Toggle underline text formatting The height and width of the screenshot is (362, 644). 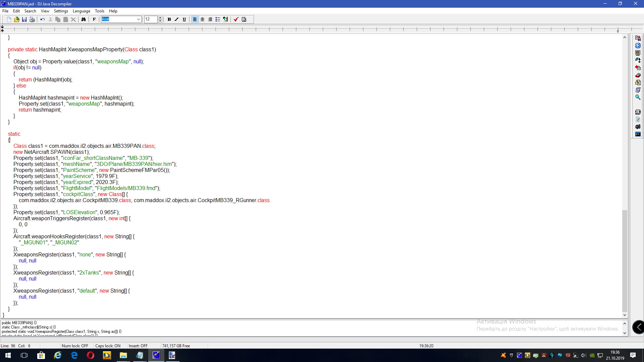(184, 19)
